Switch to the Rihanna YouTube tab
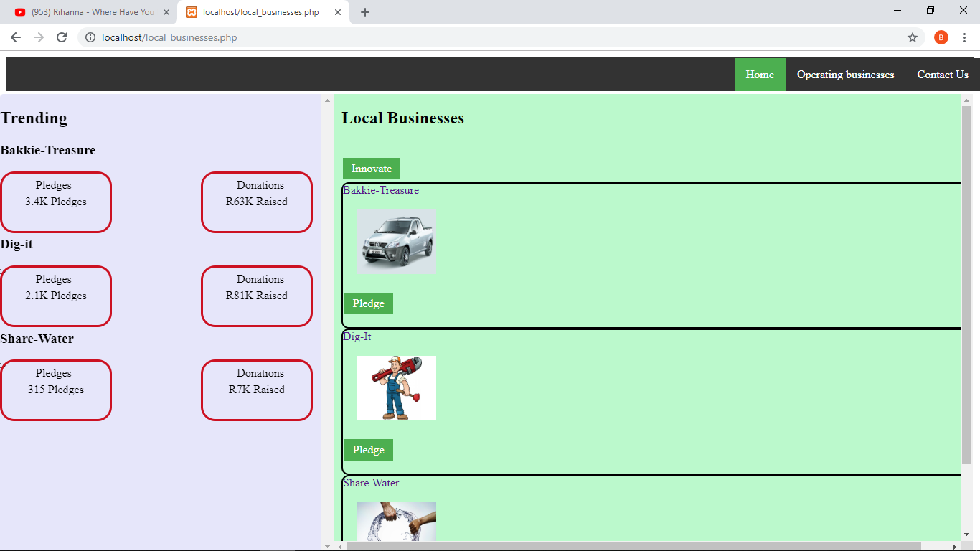Viewport: 980px width, 551px height. tap(90, 12)
